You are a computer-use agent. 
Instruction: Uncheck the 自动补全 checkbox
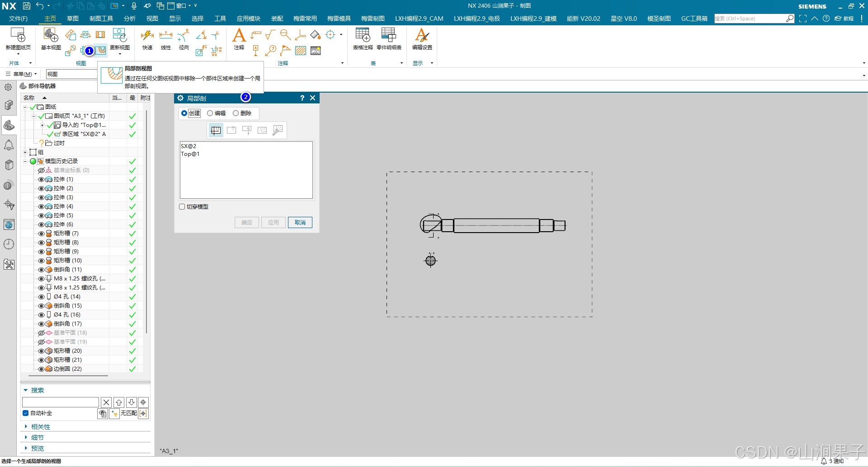26,413
